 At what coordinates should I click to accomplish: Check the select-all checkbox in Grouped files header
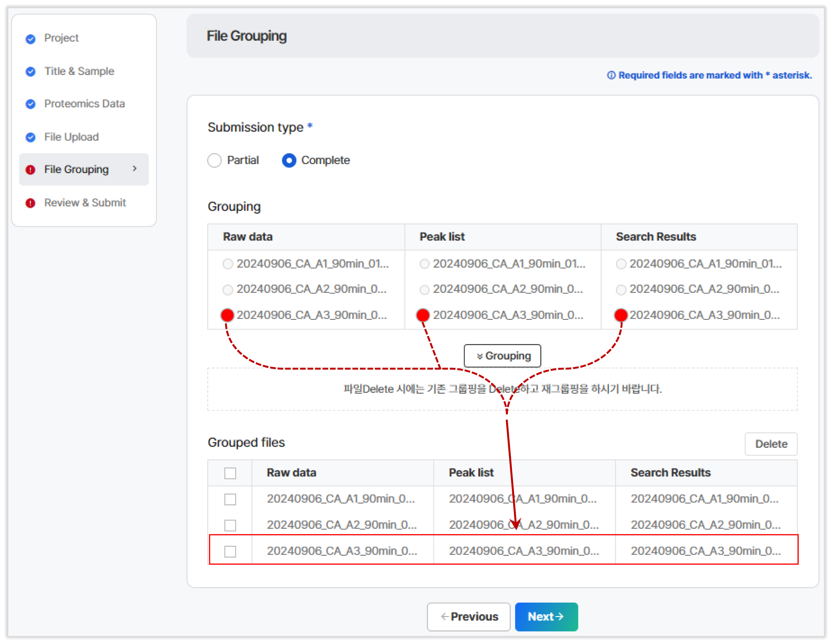coord(230,473)
